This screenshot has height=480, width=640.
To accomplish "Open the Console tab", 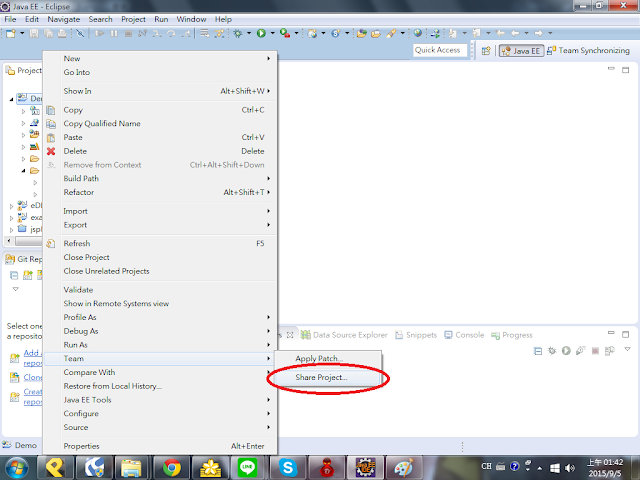I will click(x=464, y=335).
